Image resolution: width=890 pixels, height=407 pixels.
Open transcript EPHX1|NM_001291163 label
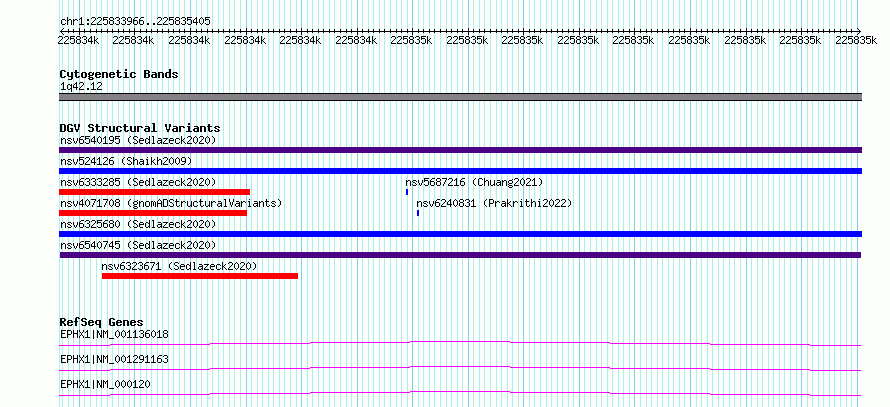114,359
